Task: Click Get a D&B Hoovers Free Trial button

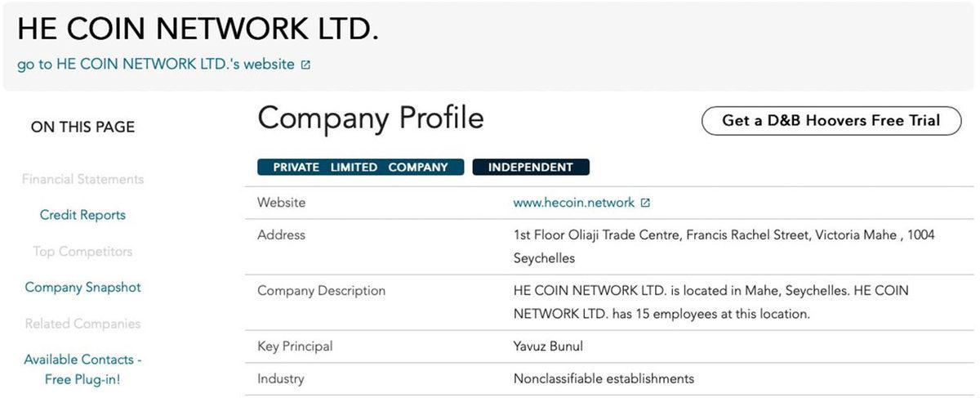Action: click(x=831, y=121)
